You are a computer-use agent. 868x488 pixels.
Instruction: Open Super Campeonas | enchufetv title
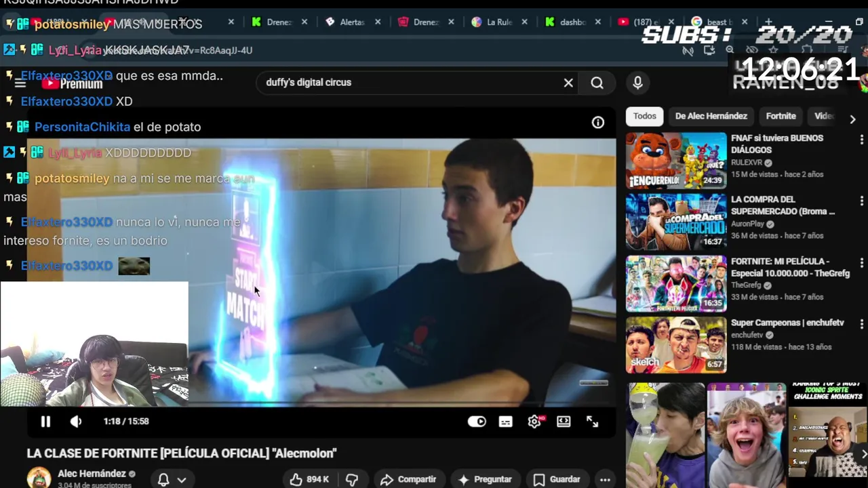point(787,323)
